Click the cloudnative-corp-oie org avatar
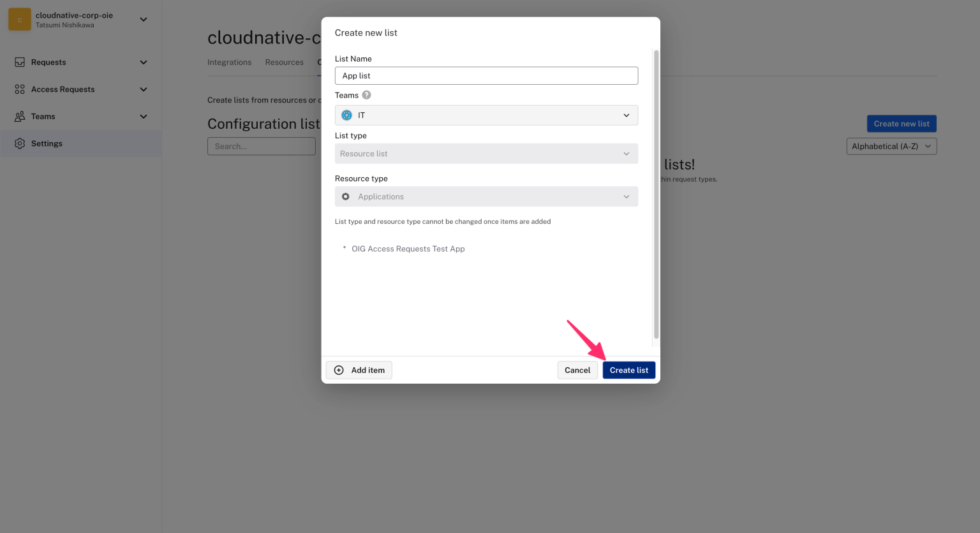 point(19,19)
